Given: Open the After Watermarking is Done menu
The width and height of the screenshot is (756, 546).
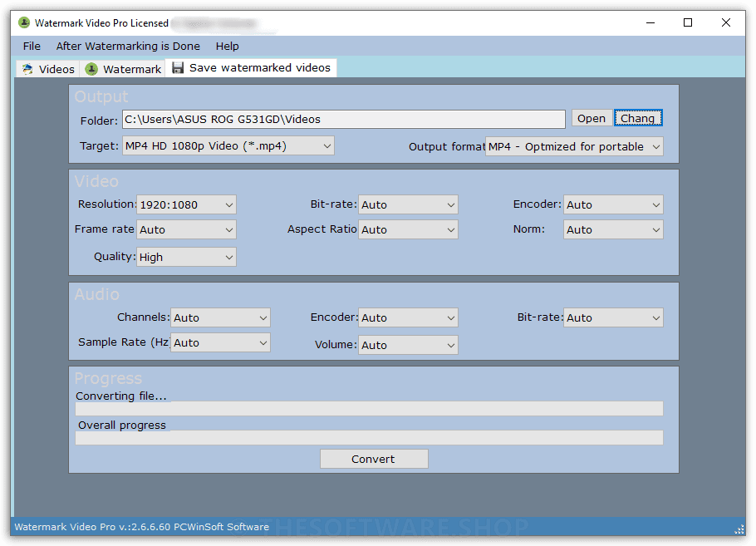Looking at the screenshot, I should click(x=128, y=46).
